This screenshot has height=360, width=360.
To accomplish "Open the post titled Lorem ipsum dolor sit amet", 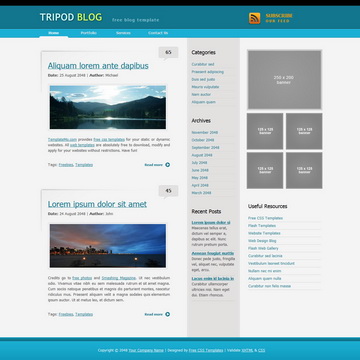I will coord(97,204).
